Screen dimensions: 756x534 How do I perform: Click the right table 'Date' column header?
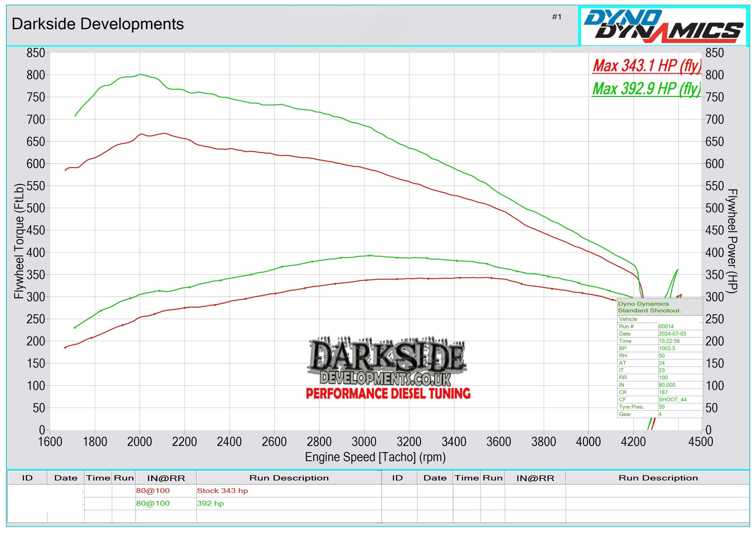[x=435, y=478]
